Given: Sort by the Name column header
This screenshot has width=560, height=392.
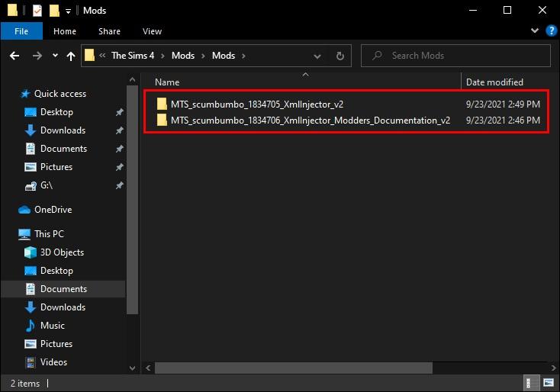Looking at the screenshot, I should coord(167,82).
